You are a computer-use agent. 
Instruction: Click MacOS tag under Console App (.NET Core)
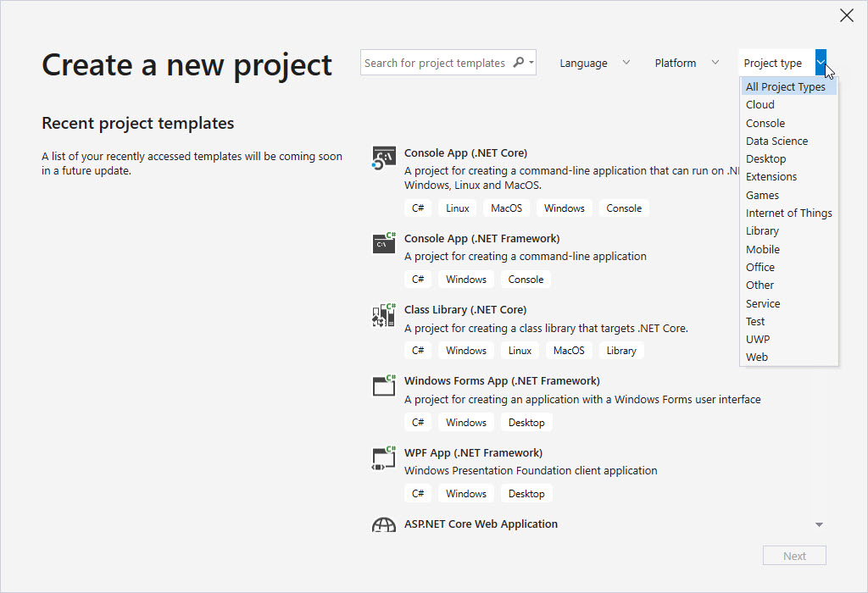point(507,208)
